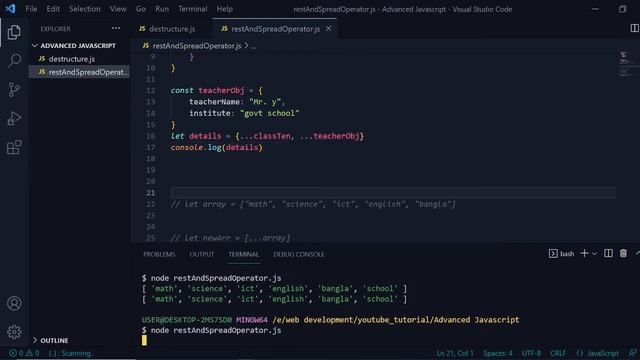Kill terminal with trash icon
Screen dimensions: 640x360
point(623,253)
